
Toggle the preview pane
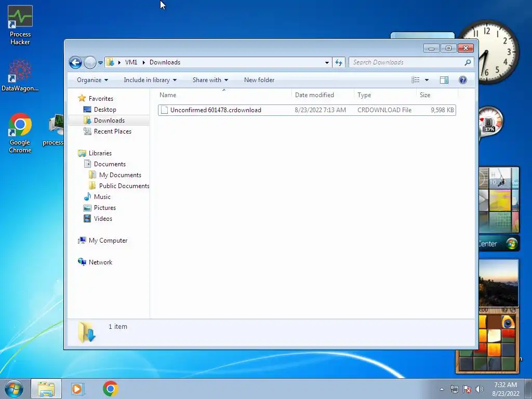pyautogui.click(x=444, y=80)
